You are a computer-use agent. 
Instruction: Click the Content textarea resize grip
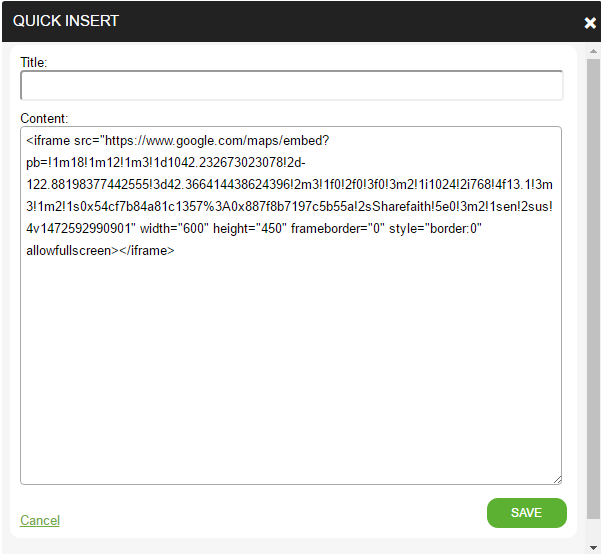click(558, 480)
